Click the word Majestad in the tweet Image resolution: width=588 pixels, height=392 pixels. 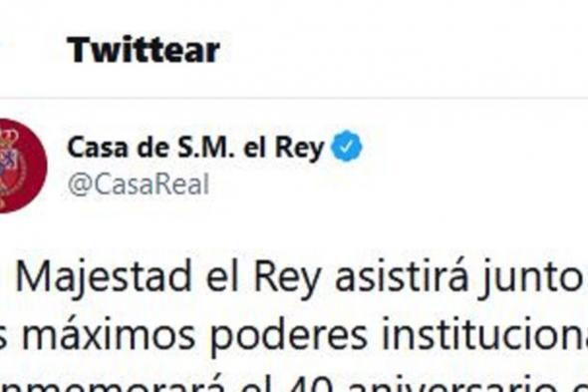104,278
